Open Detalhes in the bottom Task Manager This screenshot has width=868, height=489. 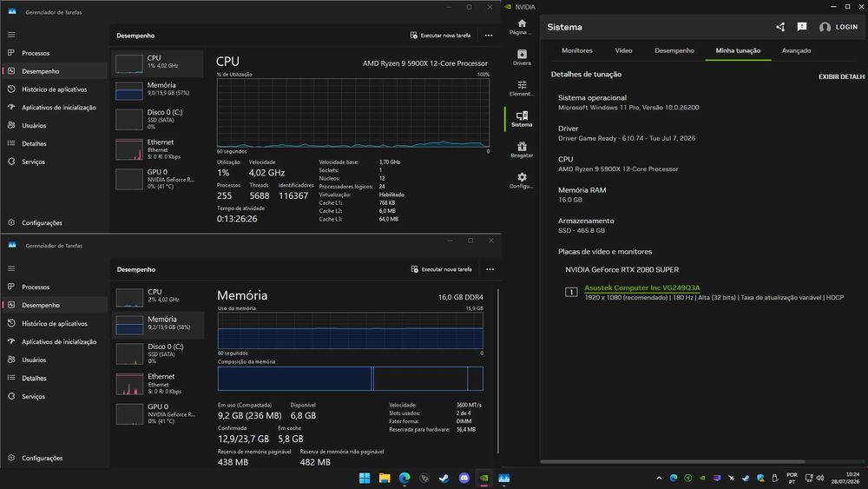click(34, 378)
